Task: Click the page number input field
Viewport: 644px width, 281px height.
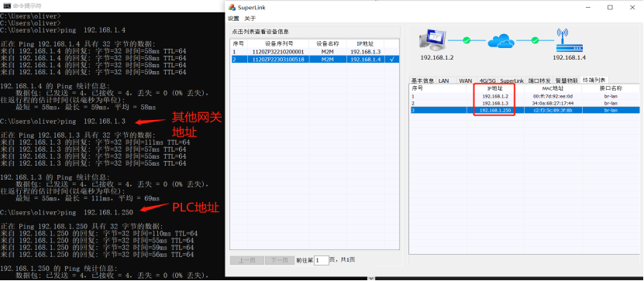Action: (322, 260)
